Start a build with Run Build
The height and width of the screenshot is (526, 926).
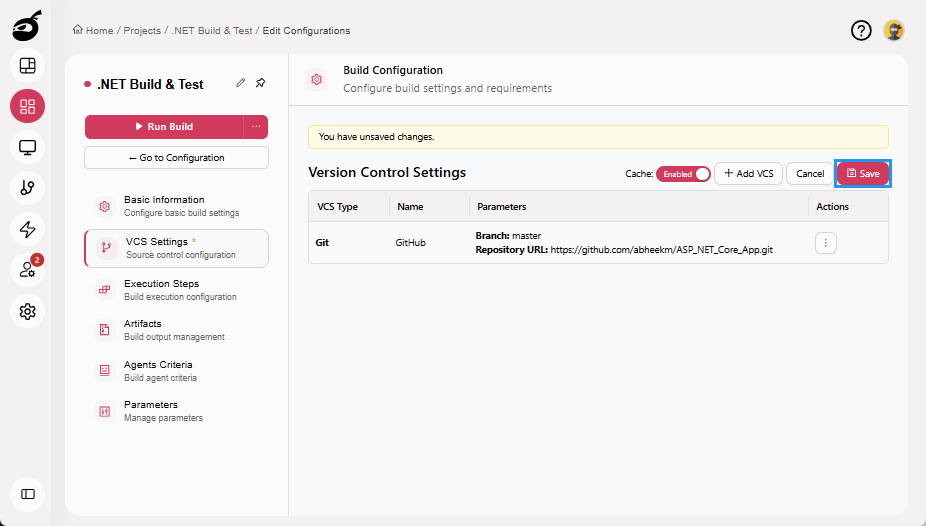(164, 126)
